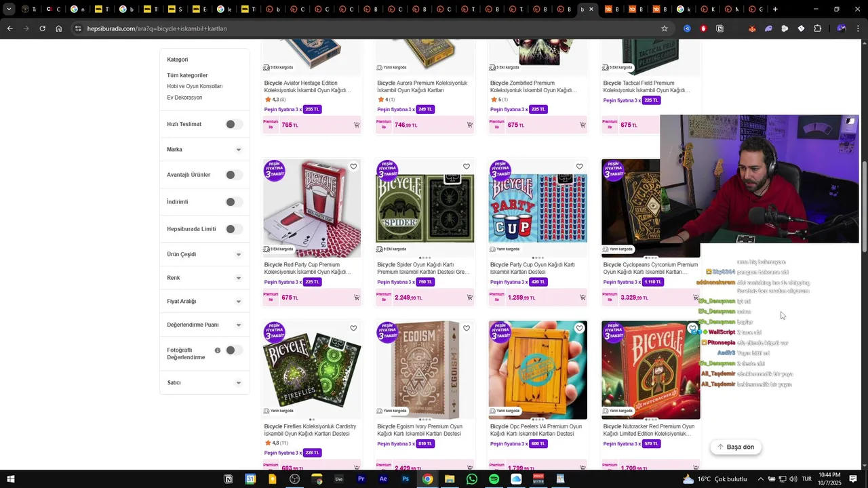Bookmark this page with star icon
868x488 pixels.
[665, 28]
